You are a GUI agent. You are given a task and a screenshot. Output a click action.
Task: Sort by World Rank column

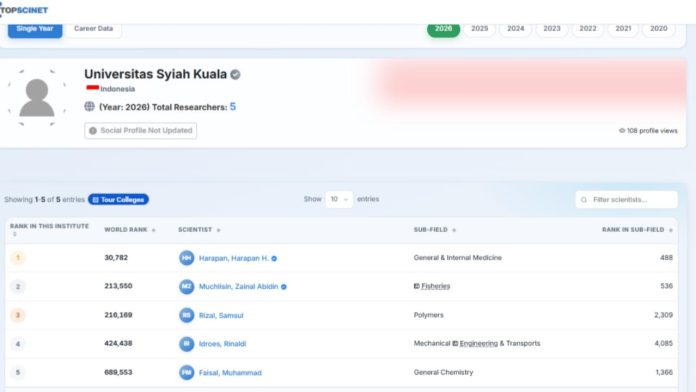(x=130, y=230)
